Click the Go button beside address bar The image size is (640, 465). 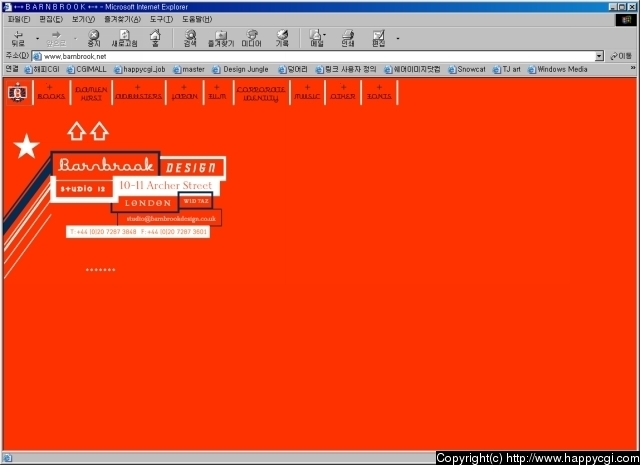point(621,56)
